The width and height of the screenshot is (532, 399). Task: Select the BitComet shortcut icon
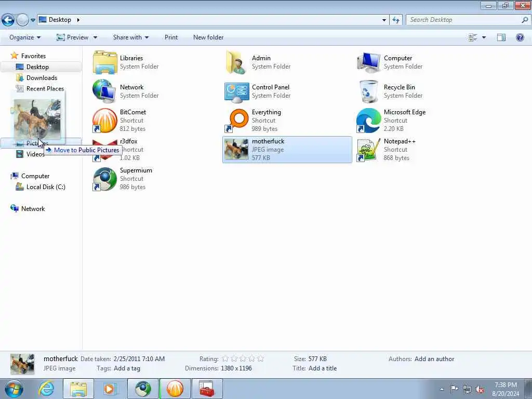coord(105,121)
